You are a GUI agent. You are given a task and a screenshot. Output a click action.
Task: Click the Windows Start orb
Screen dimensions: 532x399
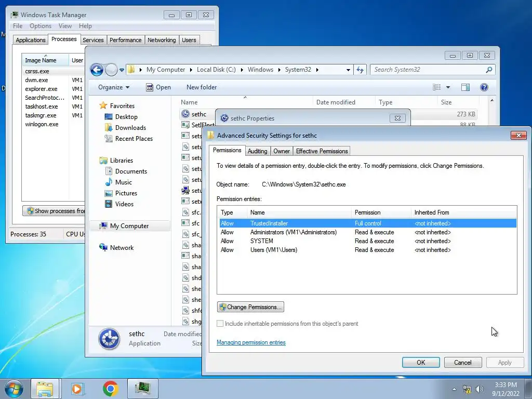[14, 389]
